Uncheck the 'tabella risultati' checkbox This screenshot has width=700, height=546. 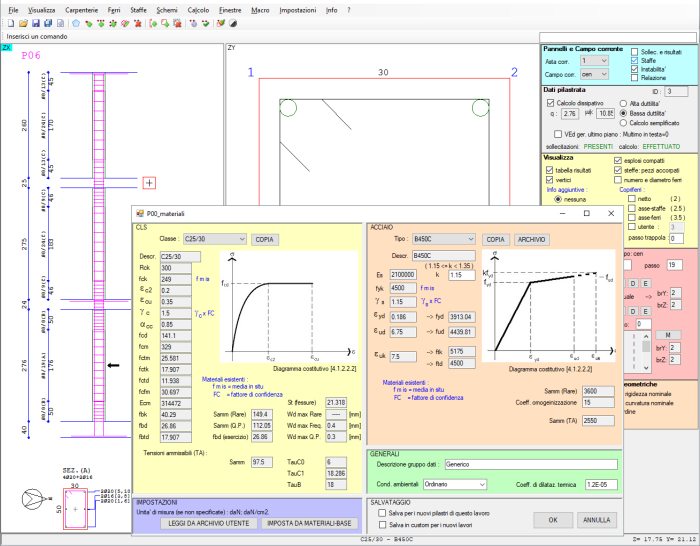coord(550,170)
